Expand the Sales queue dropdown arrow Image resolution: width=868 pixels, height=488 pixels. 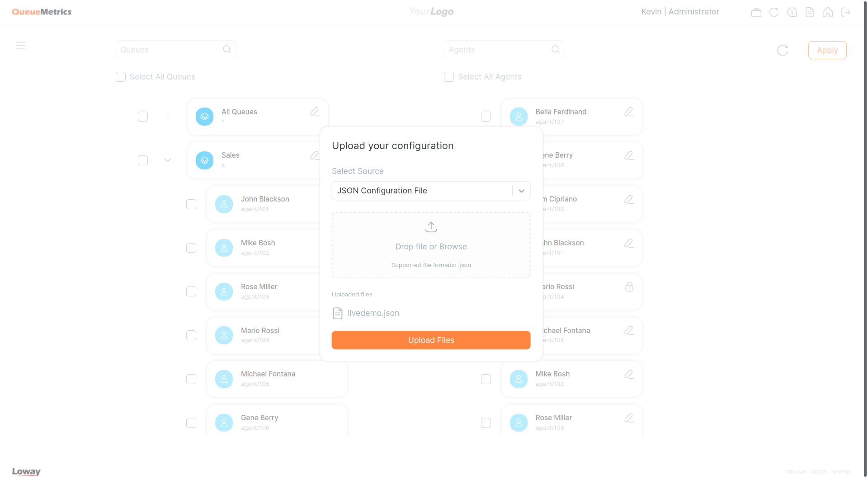tap(168, 160)
